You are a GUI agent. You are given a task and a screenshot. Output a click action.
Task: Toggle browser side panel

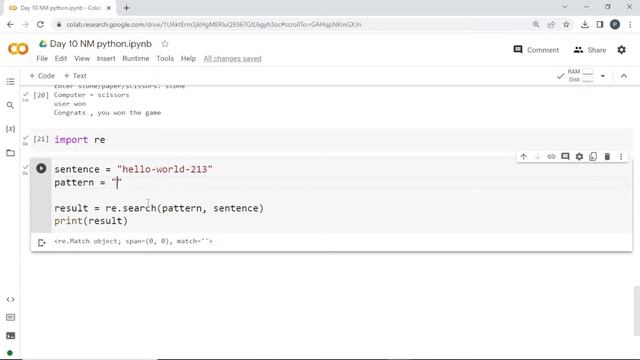pos(600,24)
